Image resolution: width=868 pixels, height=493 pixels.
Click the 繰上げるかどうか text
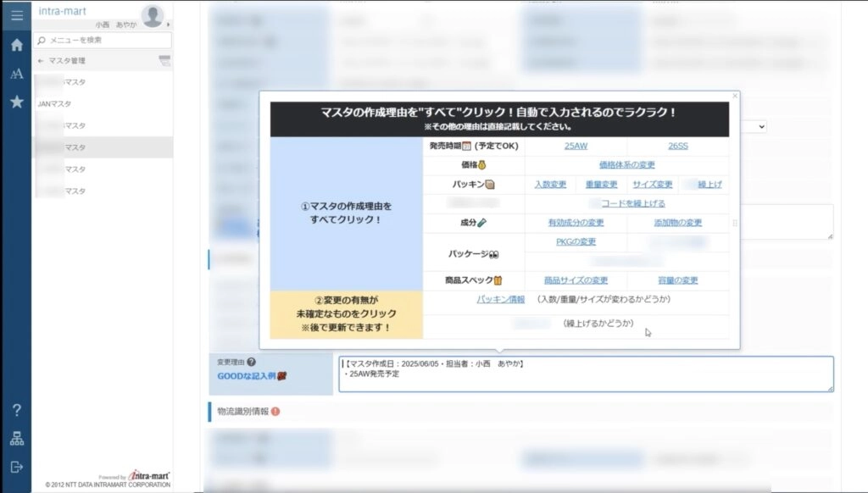coord(598,323)
